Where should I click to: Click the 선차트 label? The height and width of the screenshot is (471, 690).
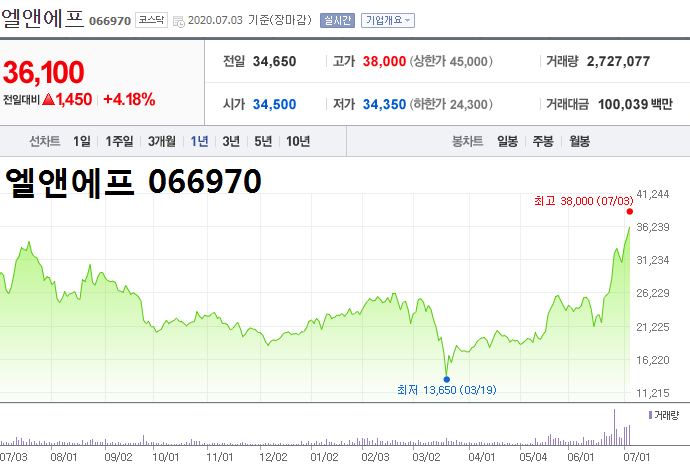[44, 141]
